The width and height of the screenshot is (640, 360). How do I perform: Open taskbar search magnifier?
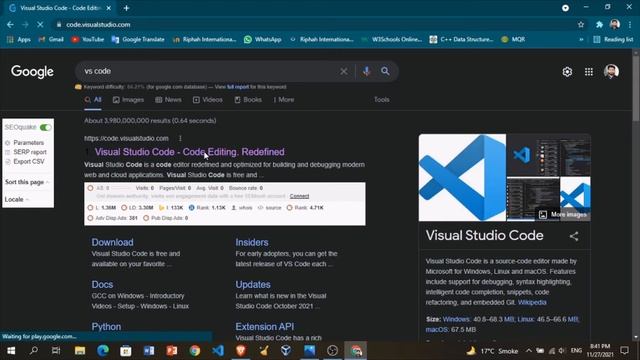(34, 351)
